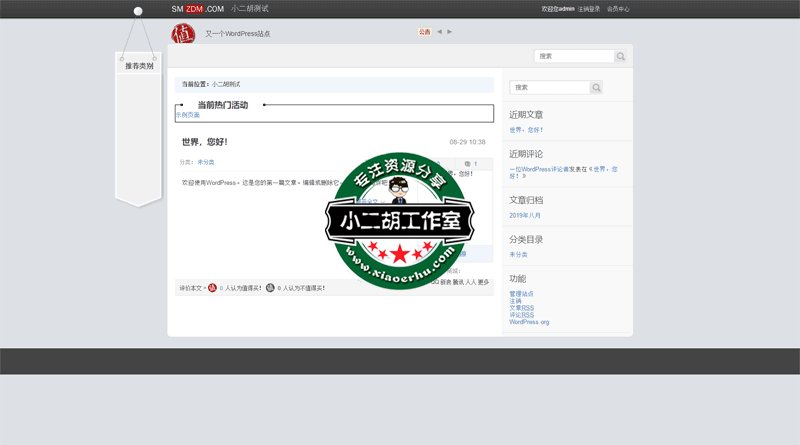Go to previous announcement with left arrow

(x=440, y=32)
